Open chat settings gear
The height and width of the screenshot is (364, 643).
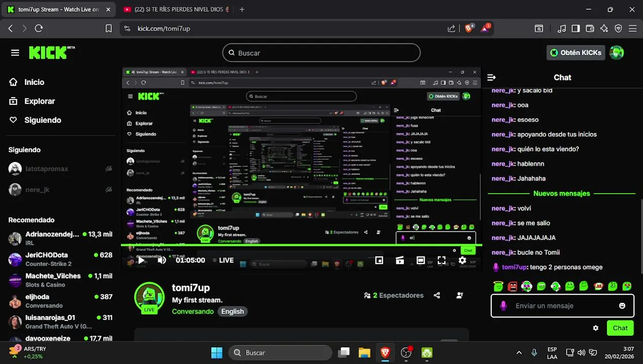click(595, 328)
